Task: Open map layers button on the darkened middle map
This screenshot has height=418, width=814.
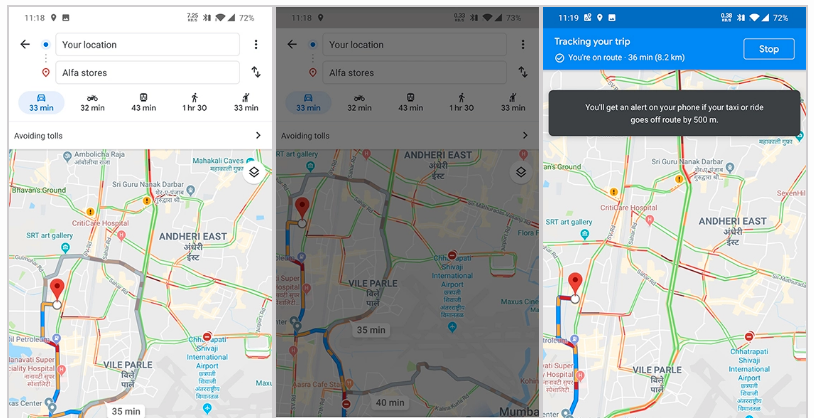Action: click(x=521, y=172)
